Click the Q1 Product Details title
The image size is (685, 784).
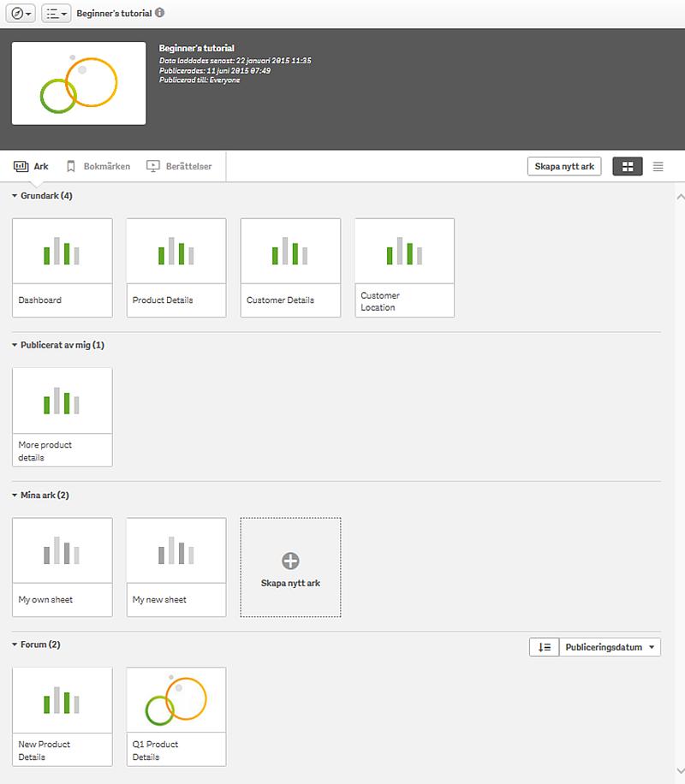point(155,751)
